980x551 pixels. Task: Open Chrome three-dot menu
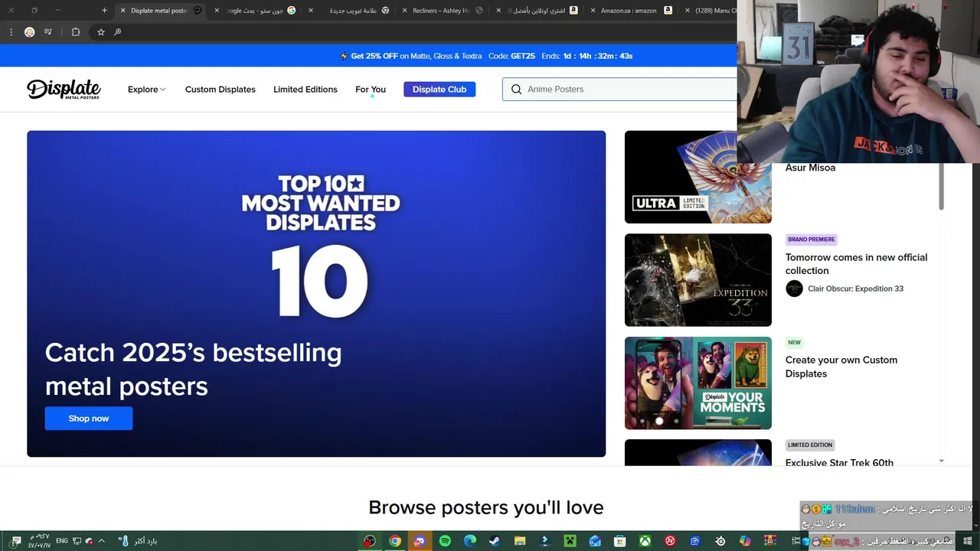[11, 32]
